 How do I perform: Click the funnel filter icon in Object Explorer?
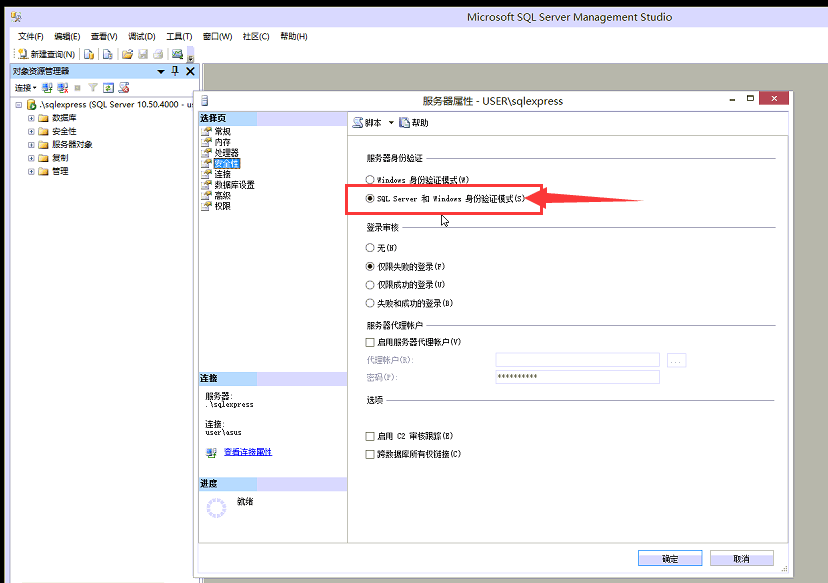(93, 88)
